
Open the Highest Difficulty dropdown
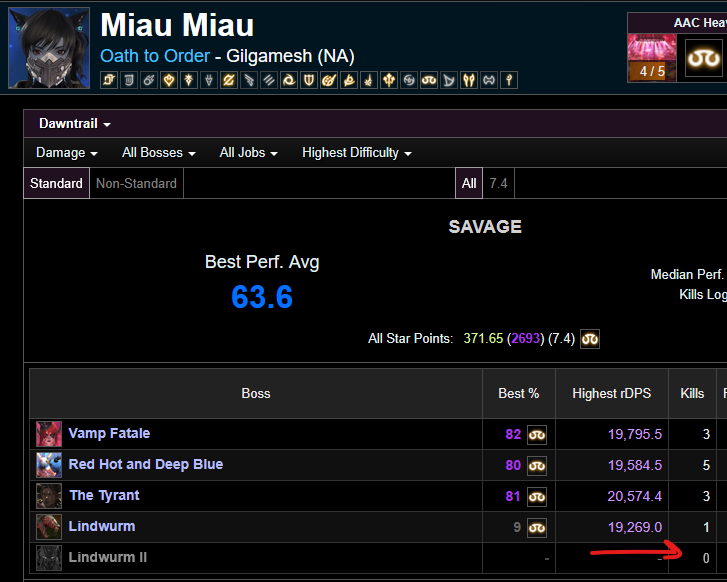[x=357, y=153]
